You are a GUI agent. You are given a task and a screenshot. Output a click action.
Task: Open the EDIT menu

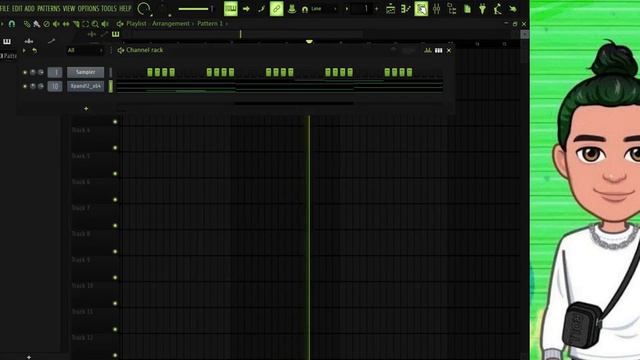[18, 8]
